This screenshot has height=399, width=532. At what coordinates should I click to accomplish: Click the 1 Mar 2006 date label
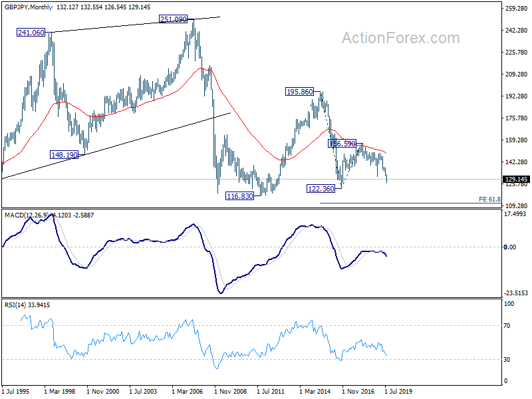(x=188, y=391)
